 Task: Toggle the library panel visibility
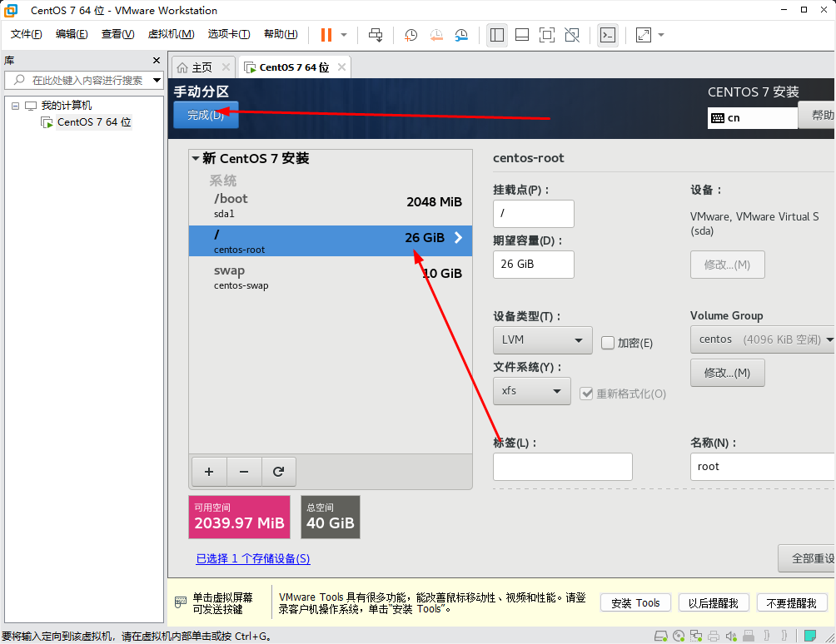pyautogui.click(x=496, y=35)
